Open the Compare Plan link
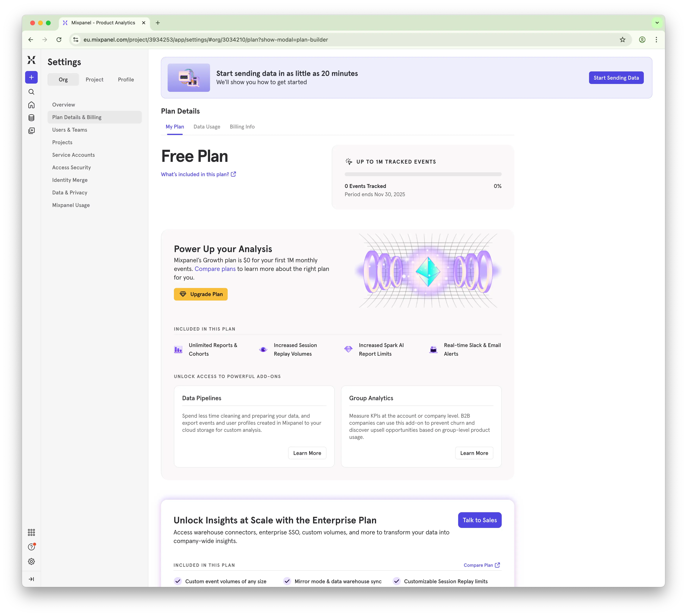The height and width of the screenshot is (616, 687). [x=482, y=565]
